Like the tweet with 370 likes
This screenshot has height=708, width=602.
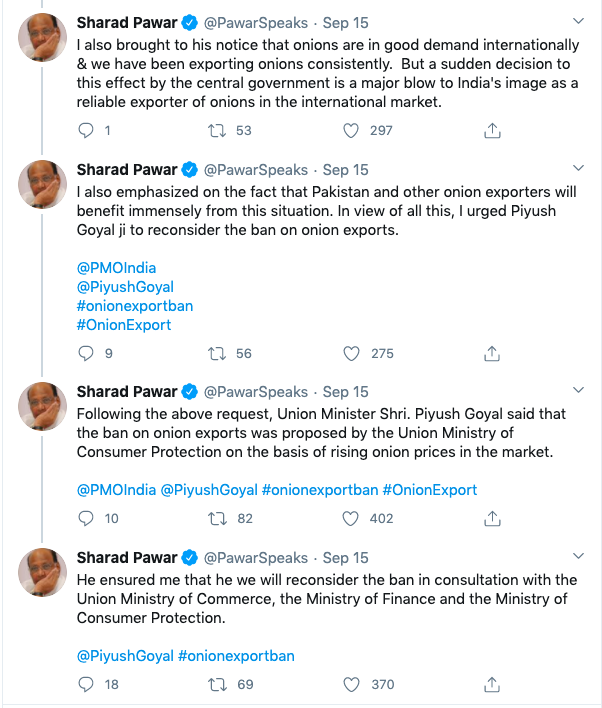click(351, 684)
